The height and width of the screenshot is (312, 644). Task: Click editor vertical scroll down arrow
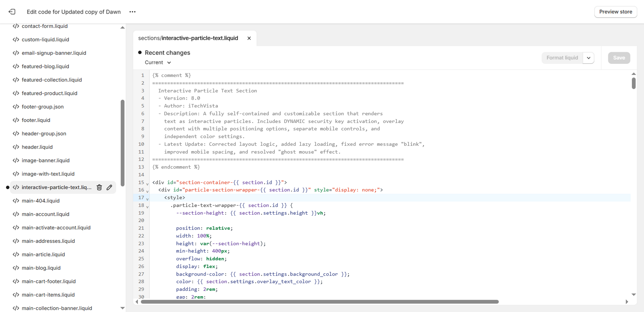pos(634,294)
